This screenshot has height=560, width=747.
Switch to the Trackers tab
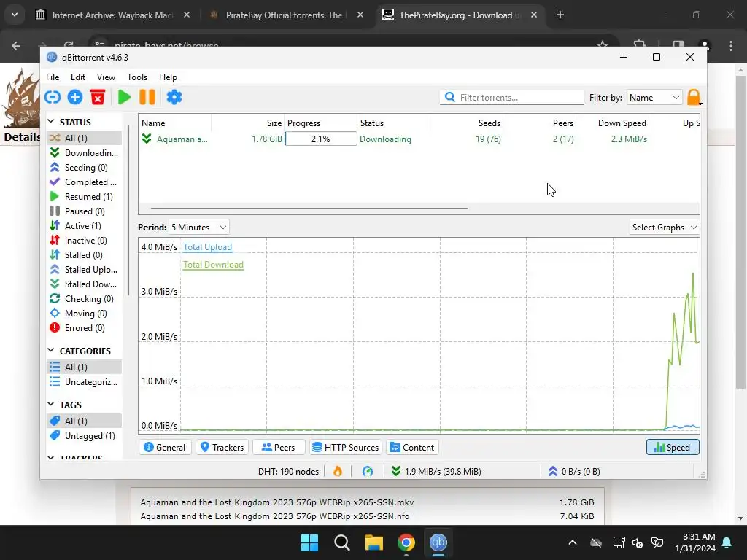point(222,448)
